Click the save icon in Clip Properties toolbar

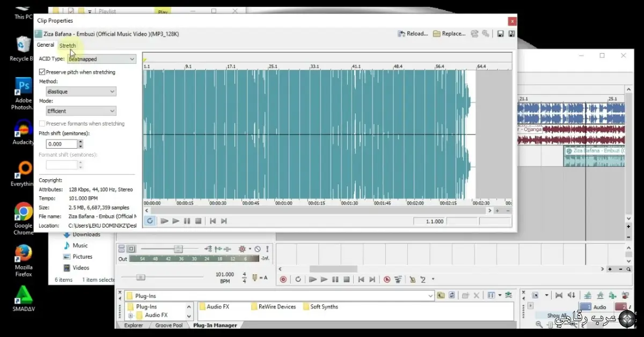pos(501,33)
